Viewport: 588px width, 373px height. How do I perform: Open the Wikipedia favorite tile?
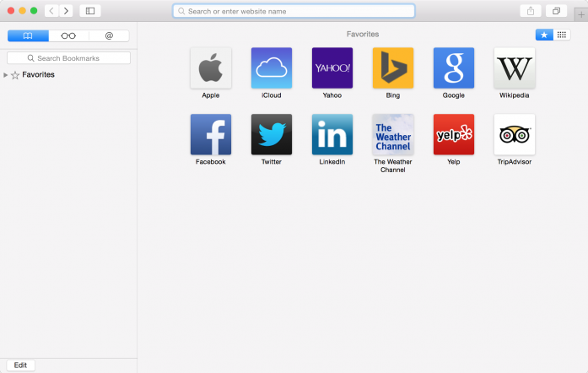(515, 68)
